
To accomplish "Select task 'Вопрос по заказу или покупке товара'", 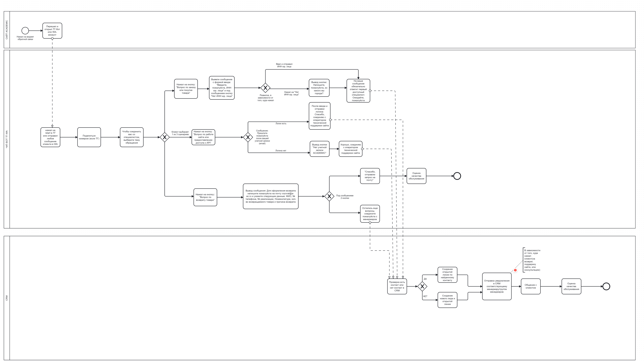I will click(186, 89).
